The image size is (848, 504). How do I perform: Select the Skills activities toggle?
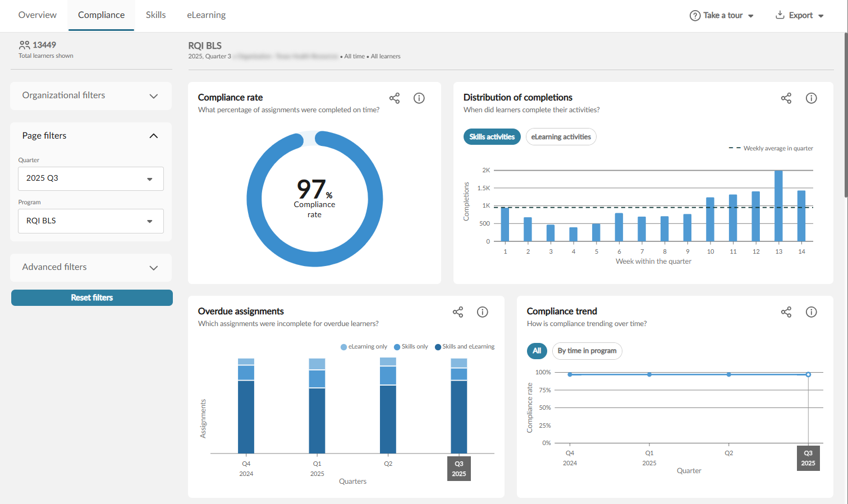pos(492,137)
